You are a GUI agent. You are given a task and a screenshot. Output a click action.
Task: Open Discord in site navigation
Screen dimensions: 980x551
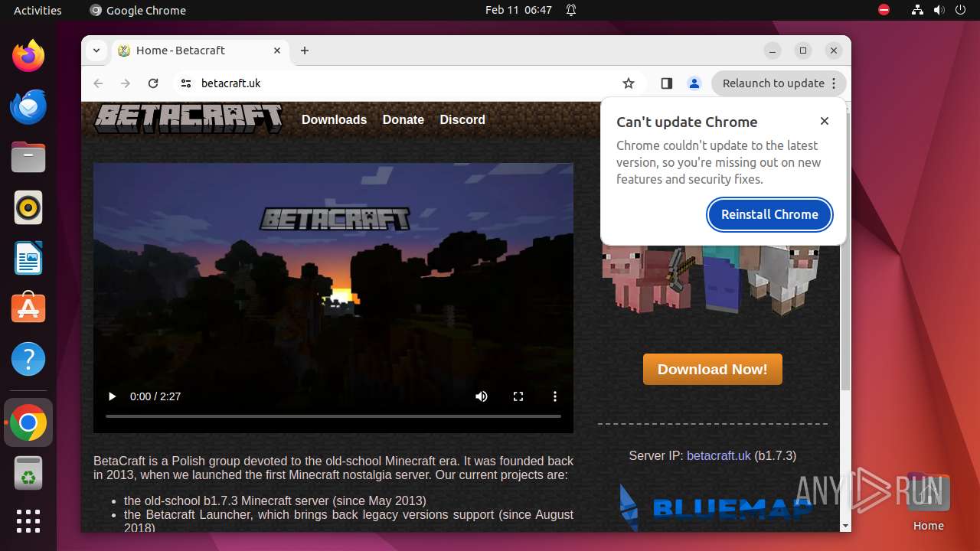pos(462,119)
